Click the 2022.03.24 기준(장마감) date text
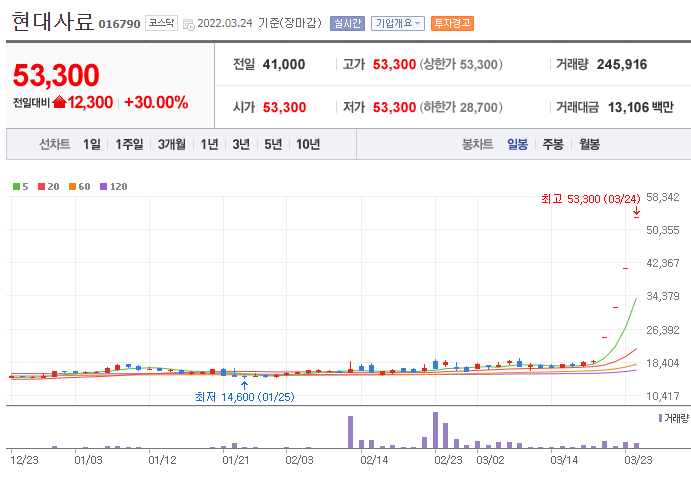Screen dimensions: 691x477 pyautogui.click(x=260, y=23)
